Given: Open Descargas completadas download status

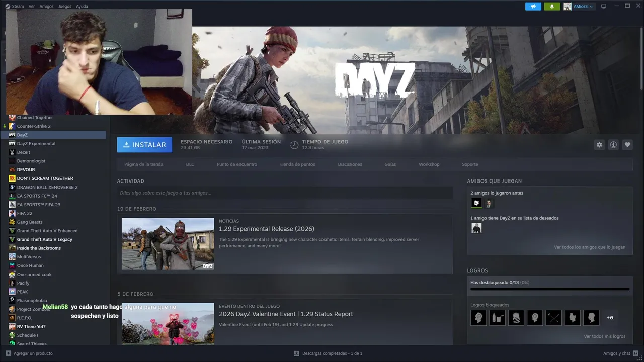Looking at the screenshot, I should pos(328,353).
